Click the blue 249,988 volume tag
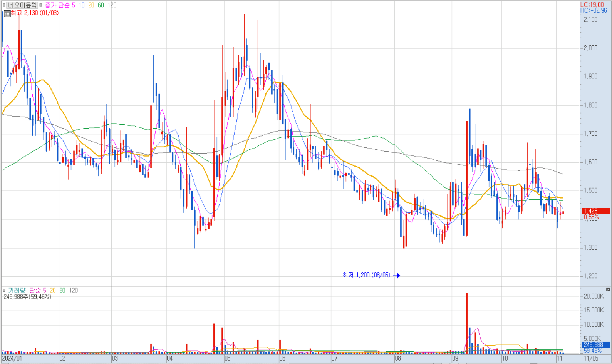 click(x=596, y=345)
